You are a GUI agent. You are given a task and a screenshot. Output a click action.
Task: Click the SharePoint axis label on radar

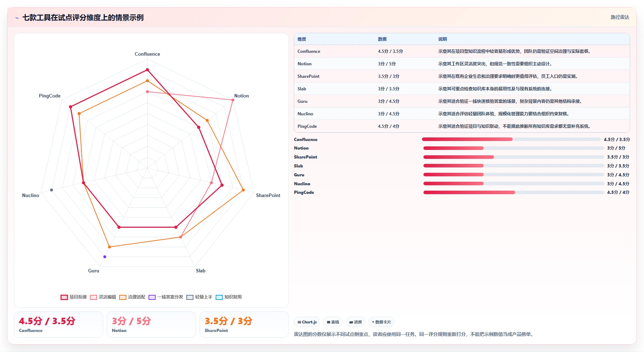[268, 196]
